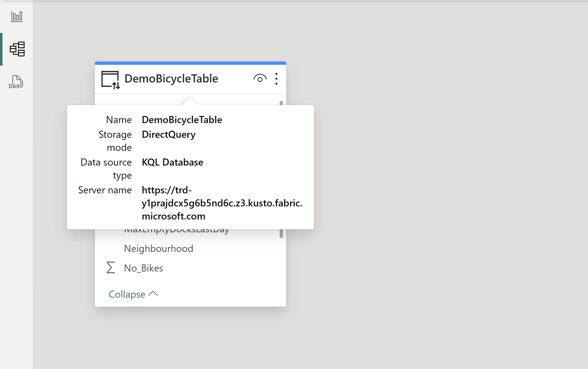Click the DemoBicycleTable table icon
The image size is (588, 369).
click(x=110, y=80)
